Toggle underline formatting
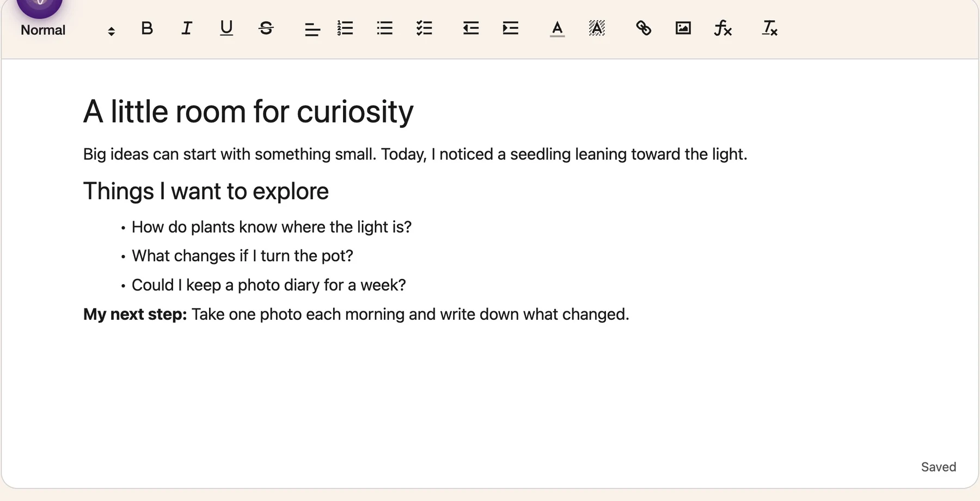This screenshot has width=980, height=501. pyautogui.click(x=226, y=28)
